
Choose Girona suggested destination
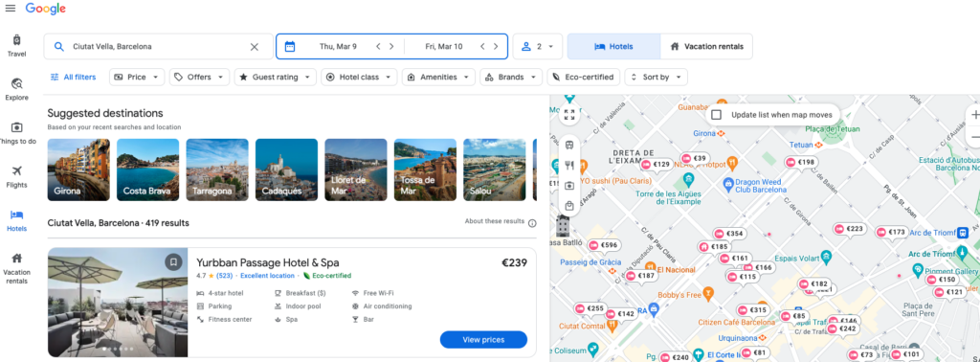[x=78, y=170]
